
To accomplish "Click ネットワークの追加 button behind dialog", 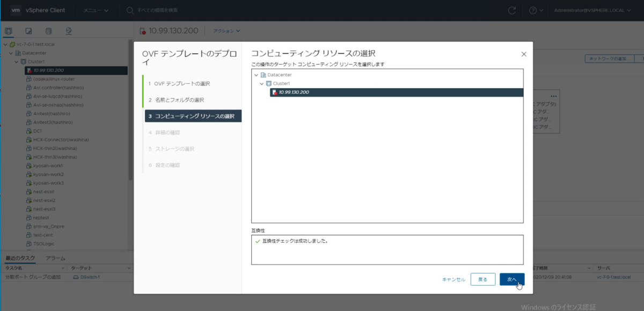I will click(x=609, y=59).
